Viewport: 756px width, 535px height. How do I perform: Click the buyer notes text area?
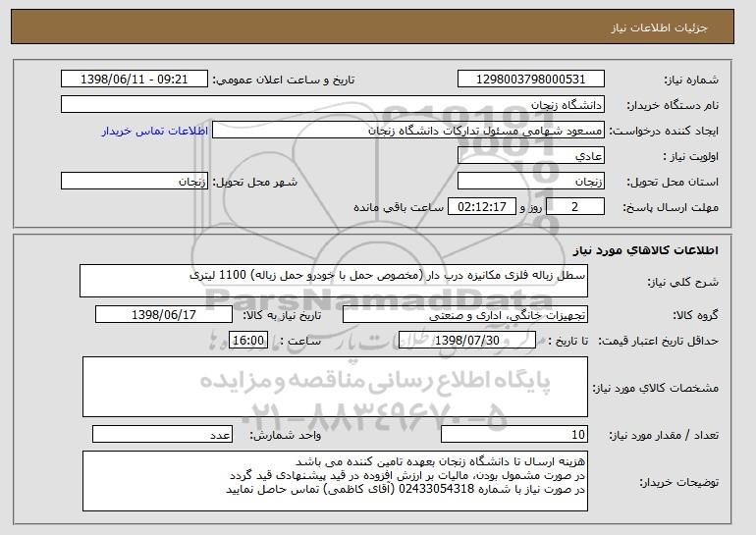point(335,481)
